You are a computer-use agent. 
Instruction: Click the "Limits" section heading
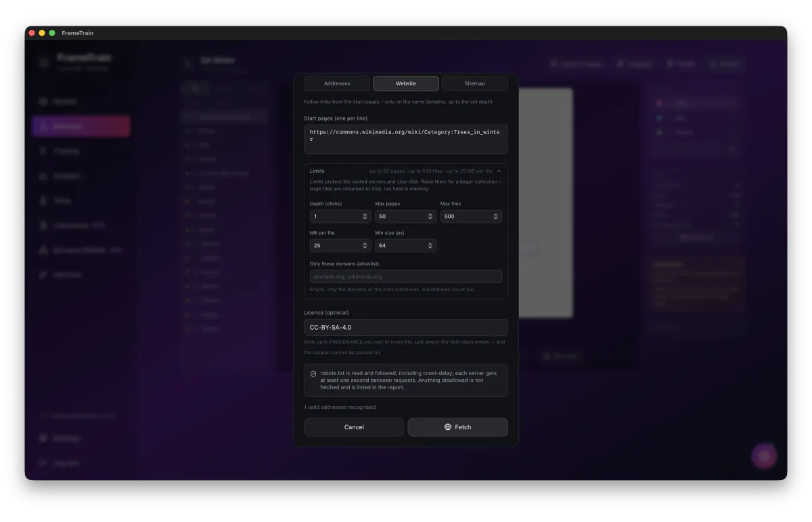click(x=317, y=171)
